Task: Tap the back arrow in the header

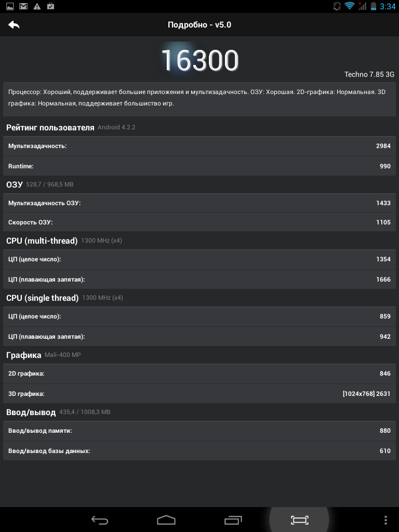Action: 14,25
